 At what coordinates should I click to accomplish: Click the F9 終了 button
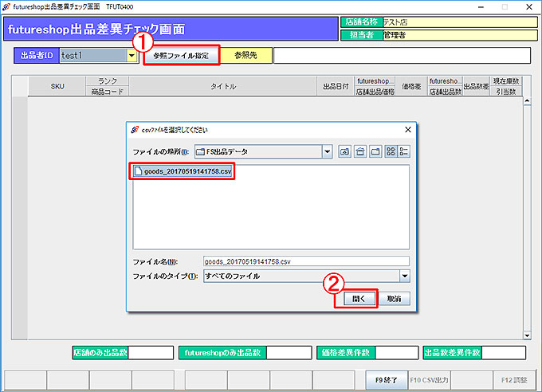tap(387, 380)
